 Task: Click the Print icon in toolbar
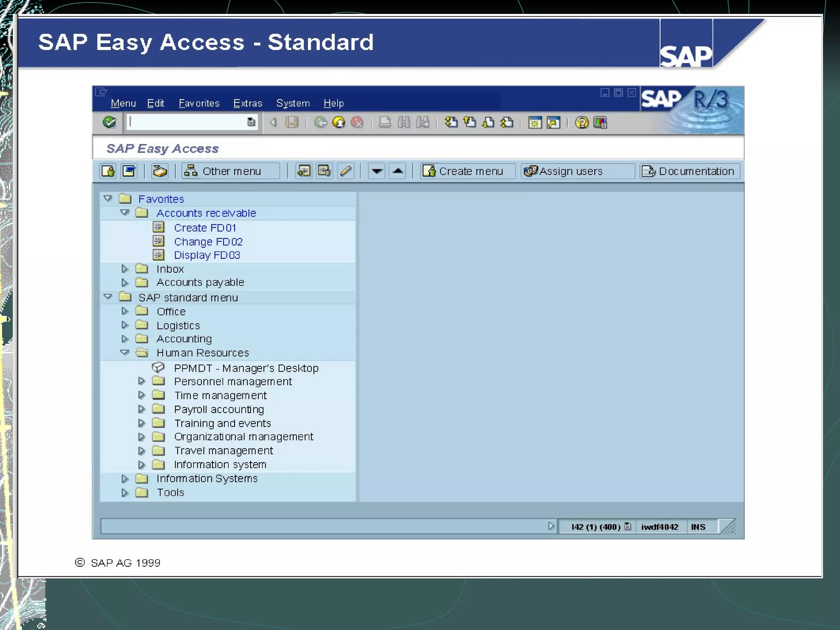click(x=384, y=122)
